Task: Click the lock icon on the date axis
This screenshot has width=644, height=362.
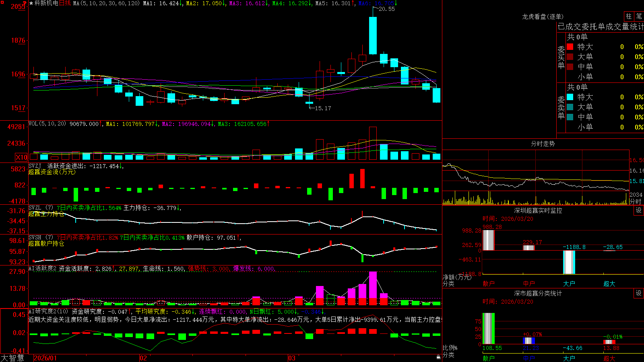Action: [438, 357]
